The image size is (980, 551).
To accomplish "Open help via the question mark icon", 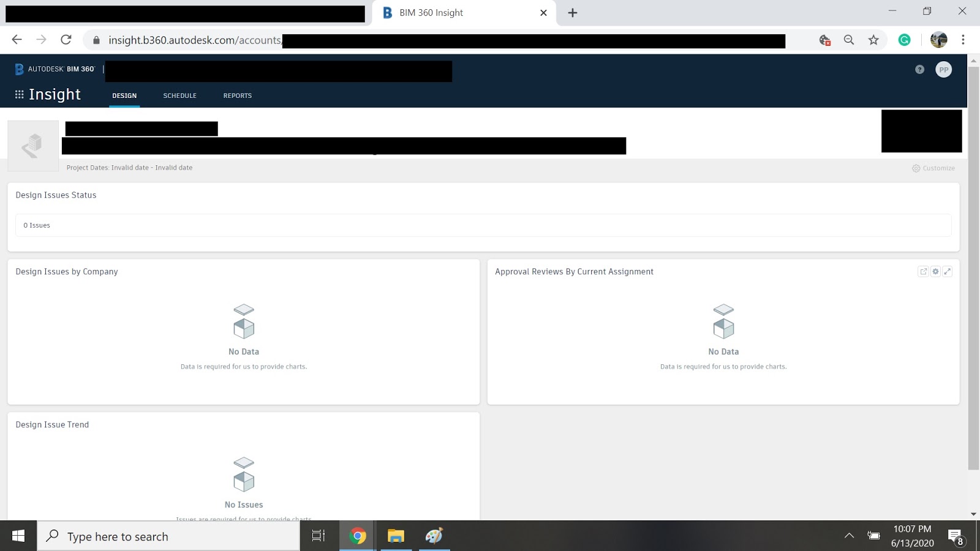I will pyautogui.click(x=919, y=70).
